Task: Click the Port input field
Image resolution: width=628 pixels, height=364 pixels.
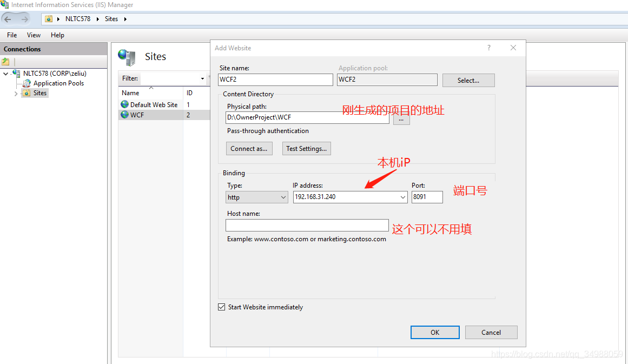Action: [x=427, y=197]
